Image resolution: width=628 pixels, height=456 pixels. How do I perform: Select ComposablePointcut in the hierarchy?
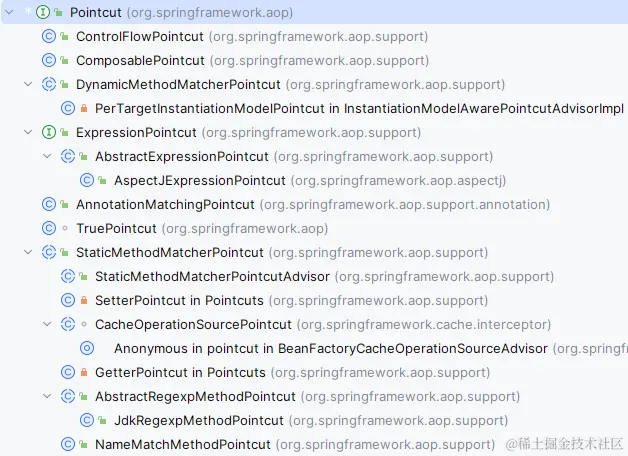pos(140,60)
